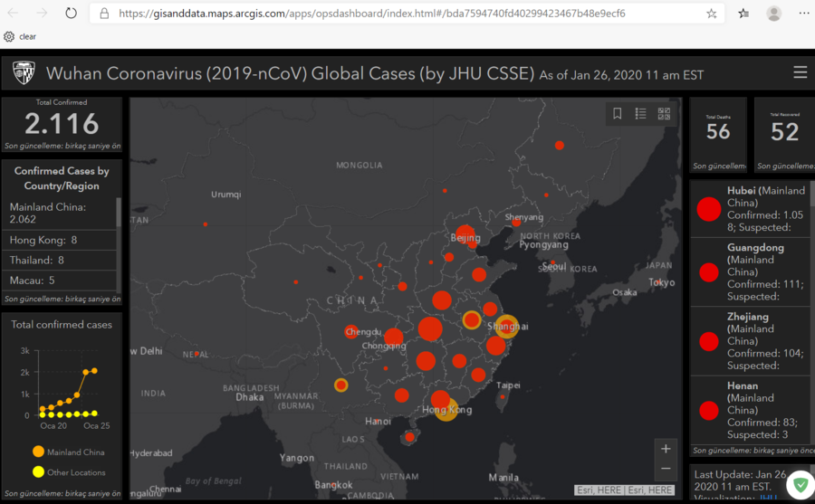
Task: Click the orange-ringed circle at Shanghai
Action: pos(506,327)
